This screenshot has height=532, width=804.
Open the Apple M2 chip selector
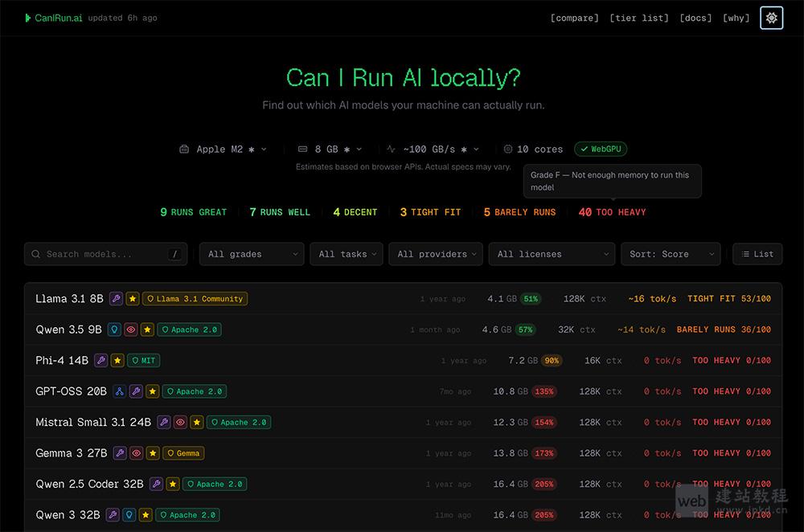[x=223, y=149]
